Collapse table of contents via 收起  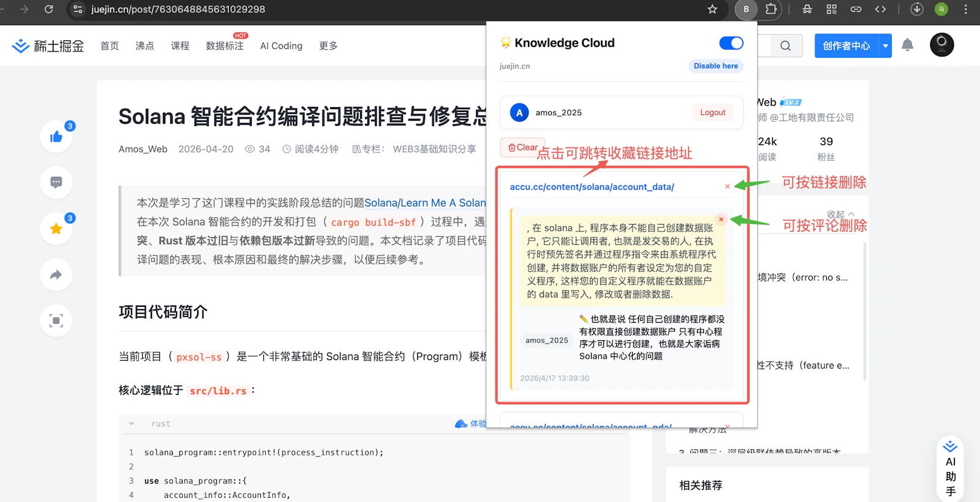click(x=840, y=214)
